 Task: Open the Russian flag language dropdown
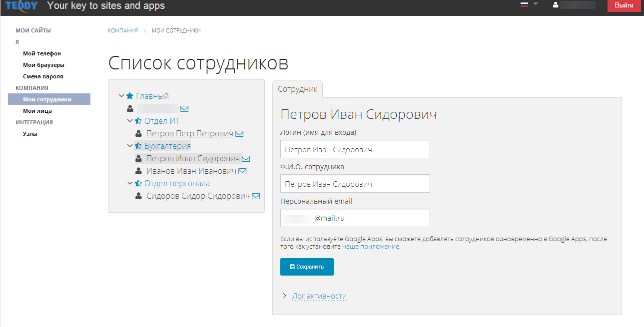pyautogui.click(x=529, y=4)
